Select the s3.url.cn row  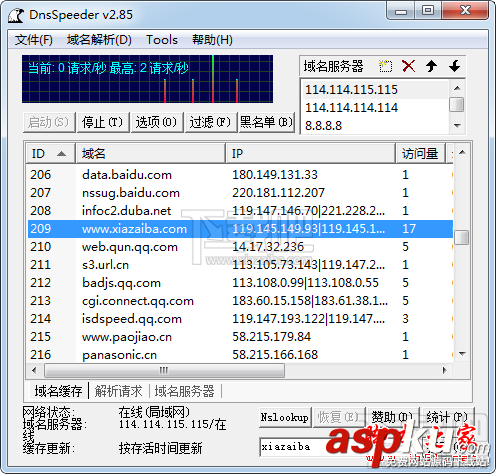tap(240, 265)
